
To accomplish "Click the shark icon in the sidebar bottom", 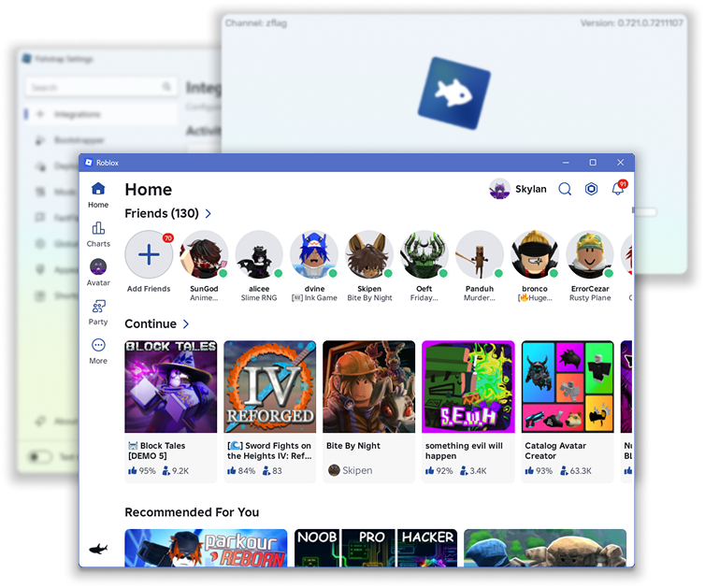I will coord(98,549).
